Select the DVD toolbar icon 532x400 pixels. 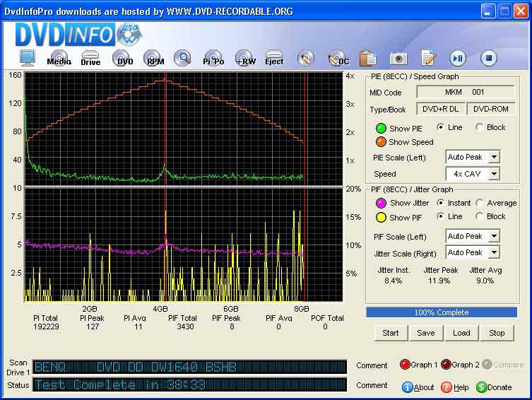123,58
